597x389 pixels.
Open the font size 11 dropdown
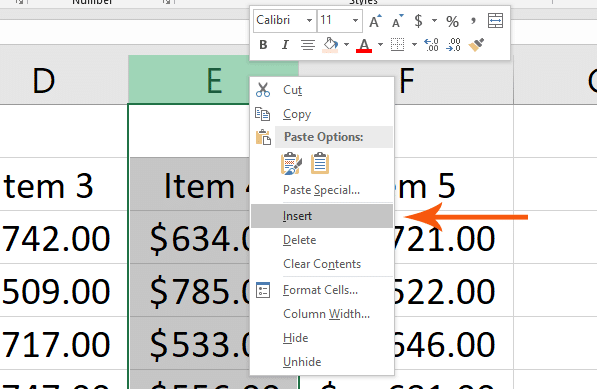(355, 21)
